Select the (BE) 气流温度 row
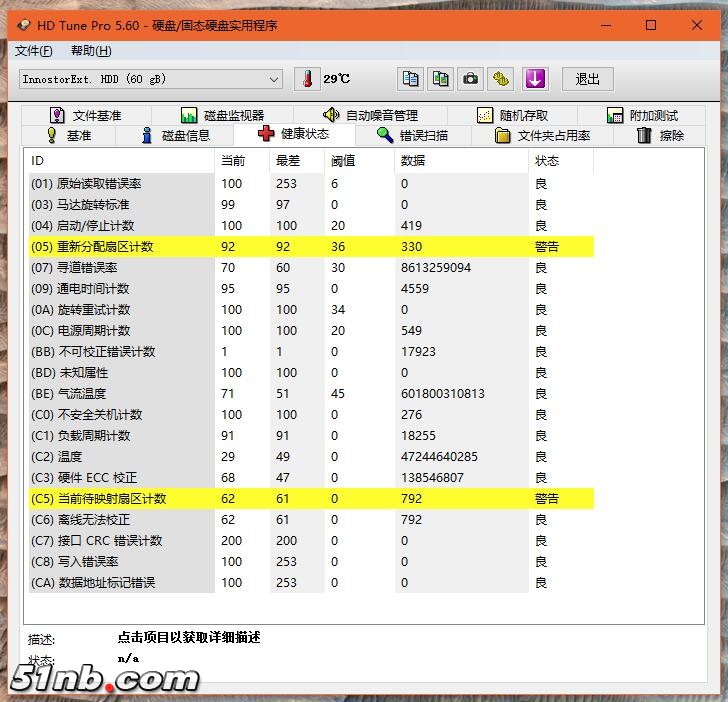728x702 pixels. point(311,394)
